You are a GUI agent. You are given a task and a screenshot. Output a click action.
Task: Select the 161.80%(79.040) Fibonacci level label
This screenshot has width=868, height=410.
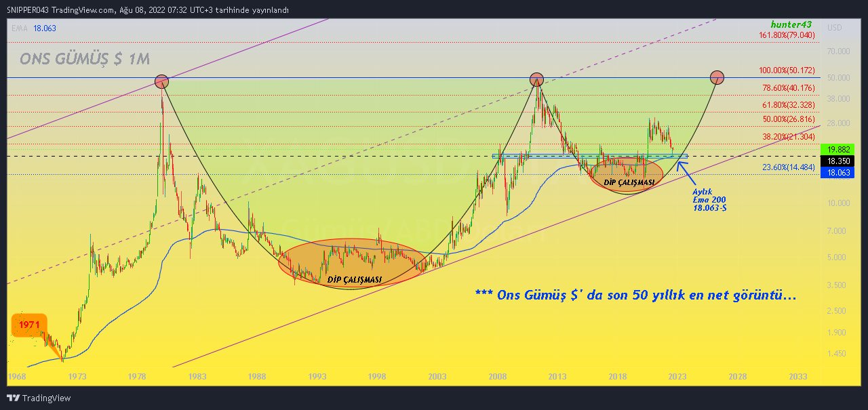(787, 35)
